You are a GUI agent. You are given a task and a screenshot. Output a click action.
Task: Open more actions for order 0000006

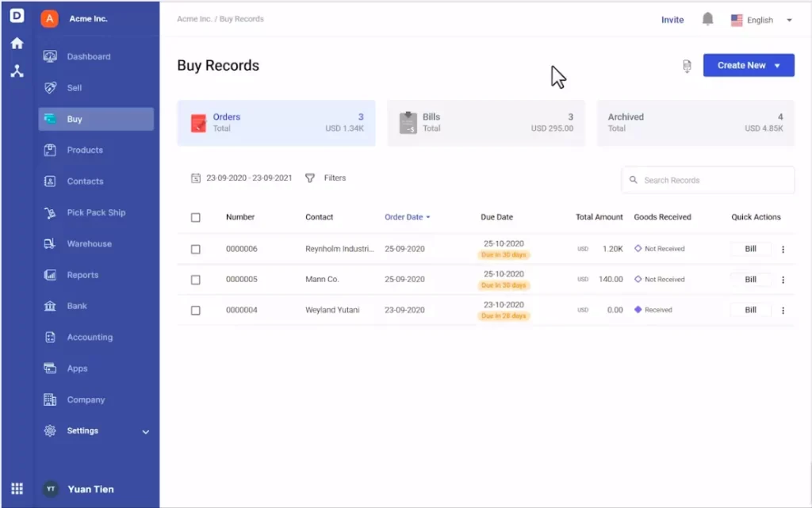[x=783, y=250]
